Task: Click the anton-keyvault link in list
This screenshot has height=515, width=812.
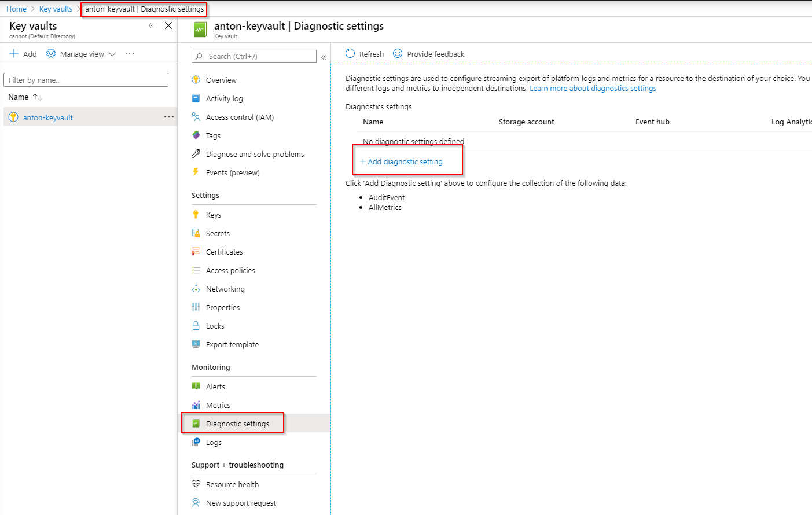Action: pyautogui.click(x=48, y=117)
